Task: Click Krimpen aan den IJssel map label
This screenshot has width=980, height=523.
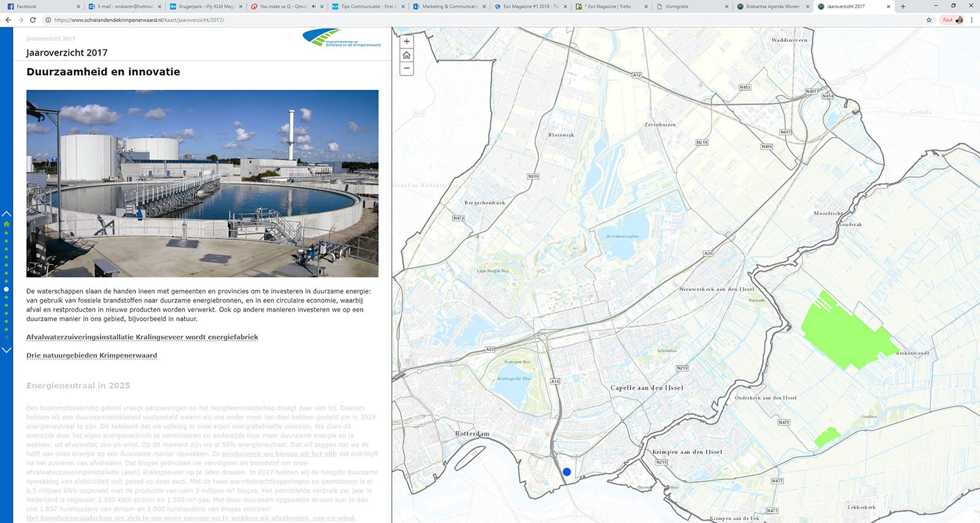Action: point(687,452)
